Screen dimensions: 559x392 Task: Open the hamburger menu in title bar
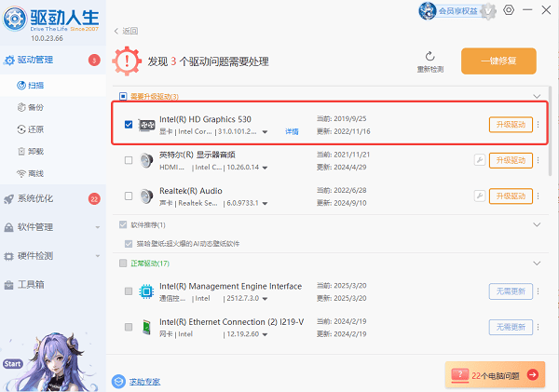tap(527, 10)
